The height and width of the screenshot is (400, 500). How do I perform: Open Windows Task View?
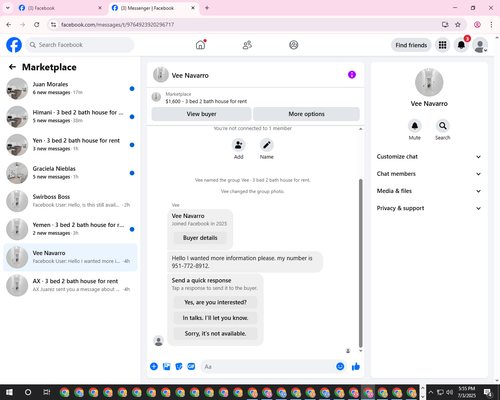47,392
